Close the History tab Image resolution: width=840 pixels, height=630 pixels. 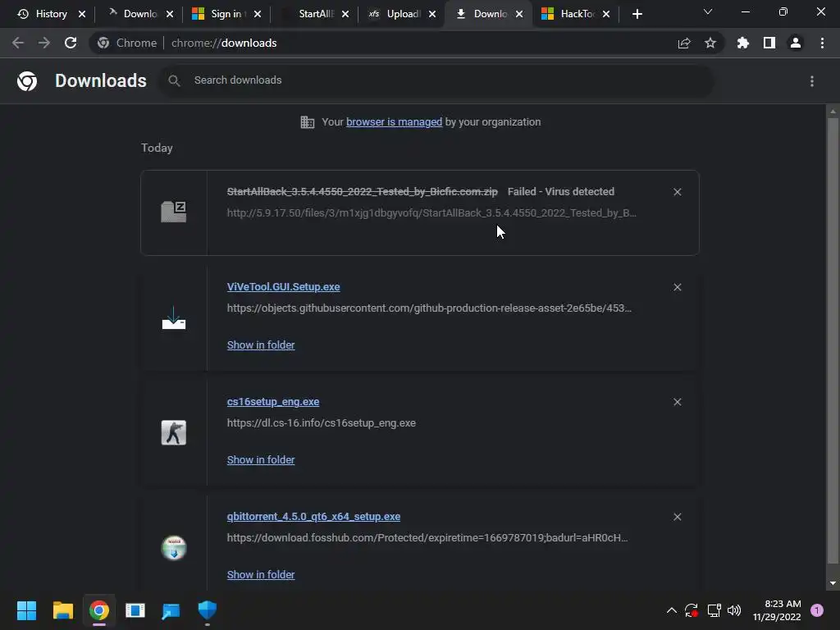82,14
